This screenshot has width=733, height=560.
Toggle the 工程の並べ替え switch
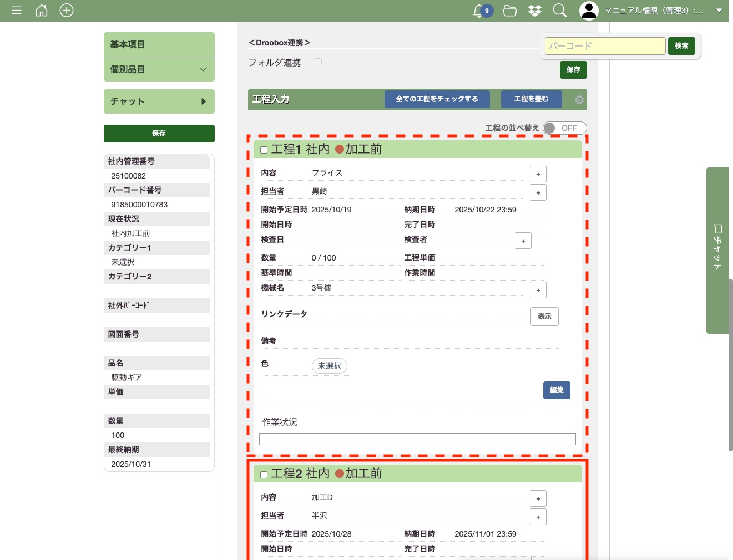coord(564,128)
